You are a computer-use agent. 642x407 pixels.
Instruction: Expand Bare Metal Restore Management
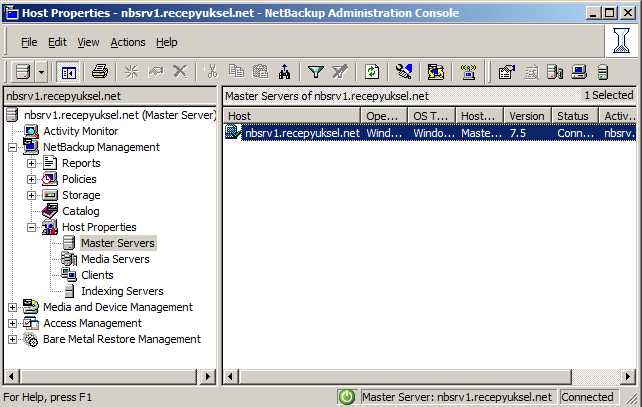(12, 339)
